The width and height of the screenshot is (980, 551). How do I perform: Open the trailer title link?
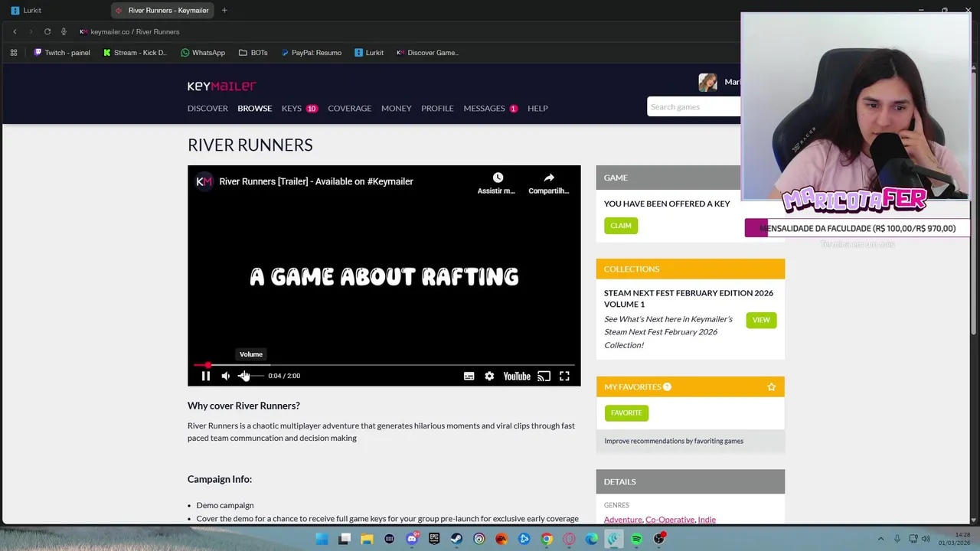316,181
